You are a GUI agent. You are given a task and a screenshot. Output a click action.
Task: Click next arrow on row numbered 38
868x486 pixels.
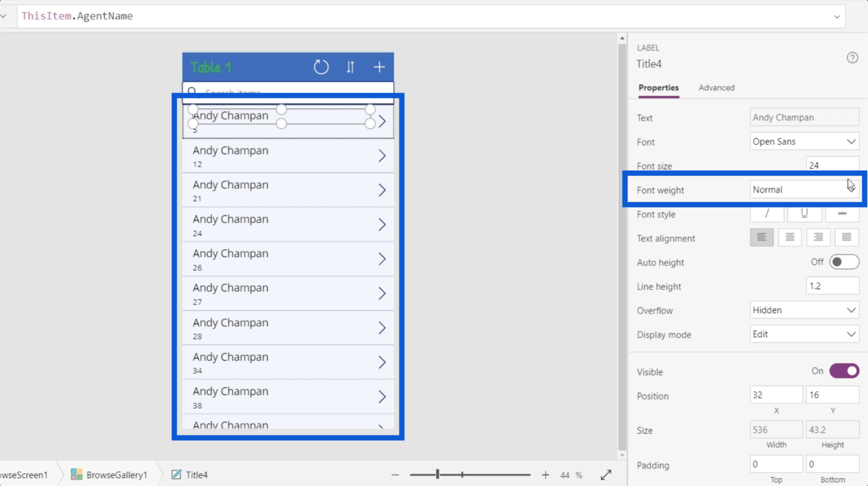pos(382,397)
